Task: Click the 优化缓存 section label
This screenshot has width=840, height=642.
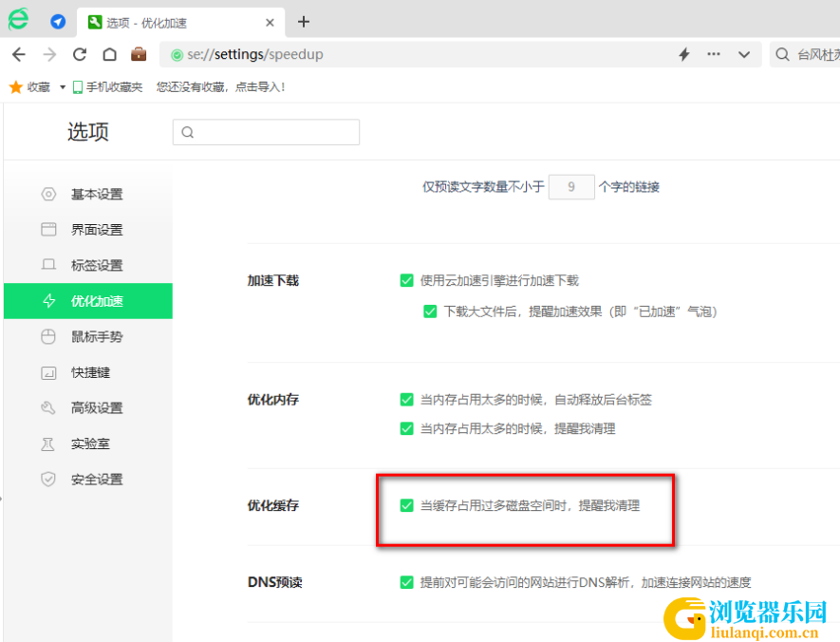Action: coord(273,505)
